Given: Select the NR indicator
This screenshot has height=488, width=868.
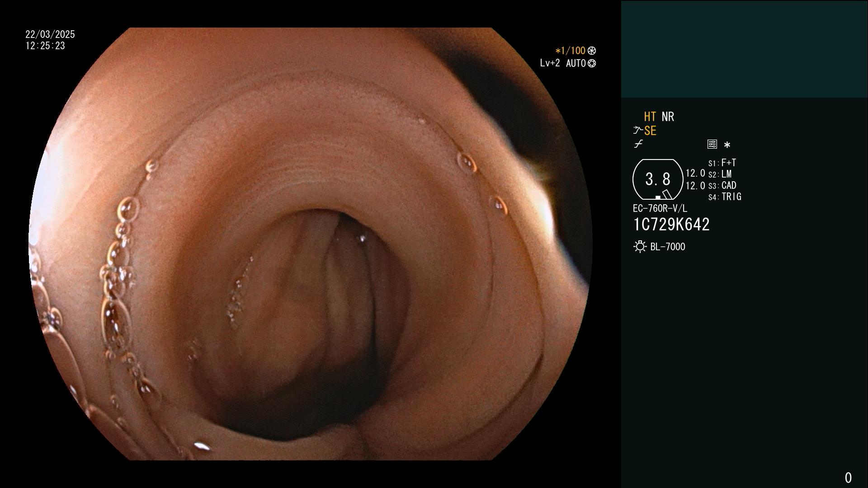Looking at the screenshot, I should [668, 117].
